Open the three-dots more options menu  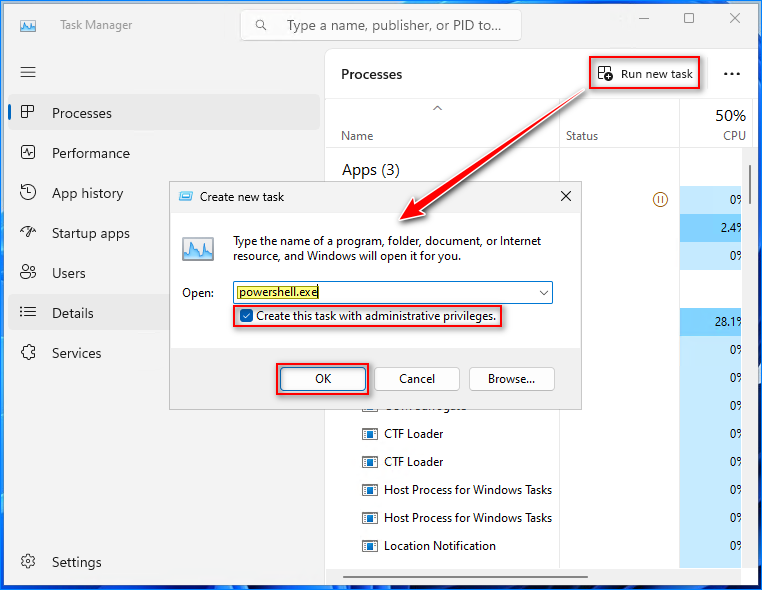point(731,74)
